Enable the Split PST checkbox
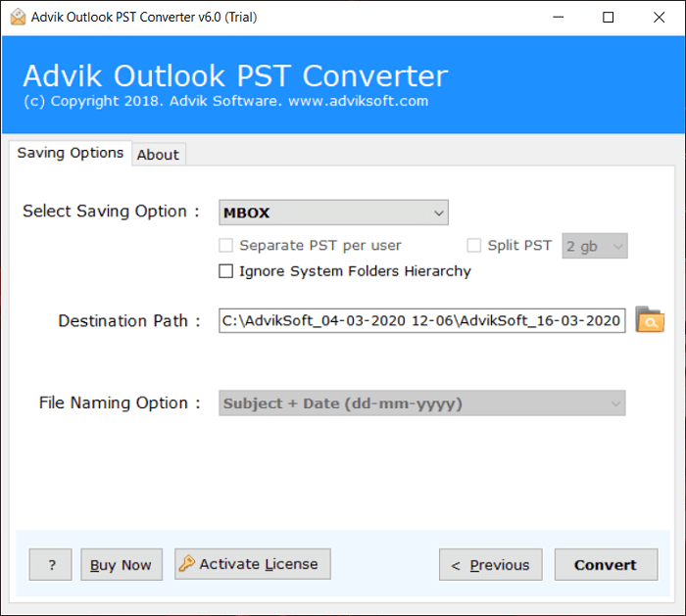Image resolution: width=686 pixels, height=616 pixels. click(x=473, y=245)
